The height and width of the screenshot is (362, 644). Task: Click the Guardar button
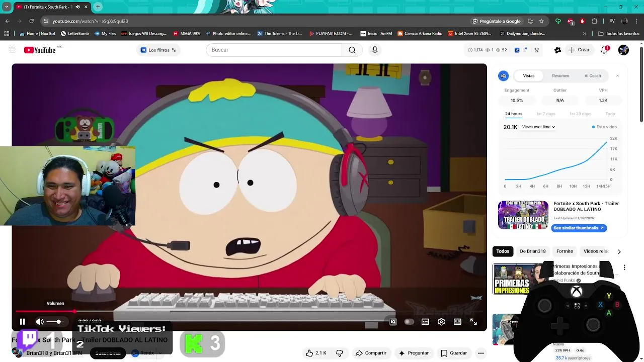click(454, 353)
